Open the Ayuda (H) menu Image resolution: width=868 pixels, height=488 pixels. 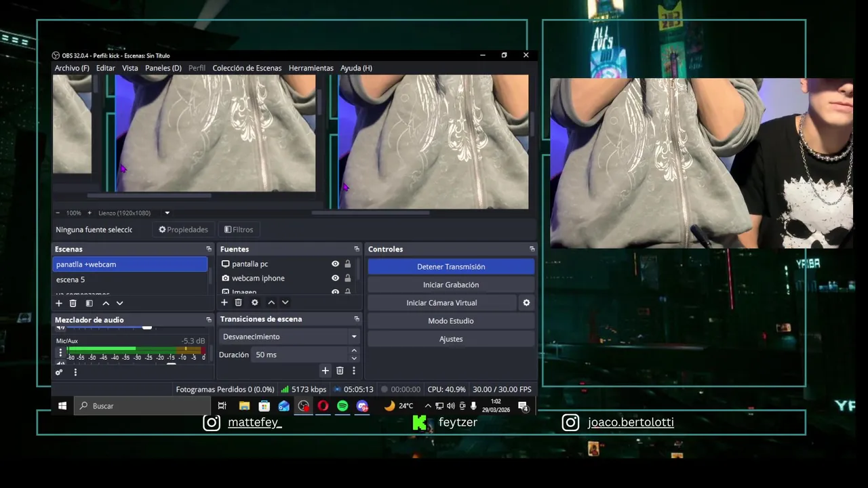[x=356, y=68]
